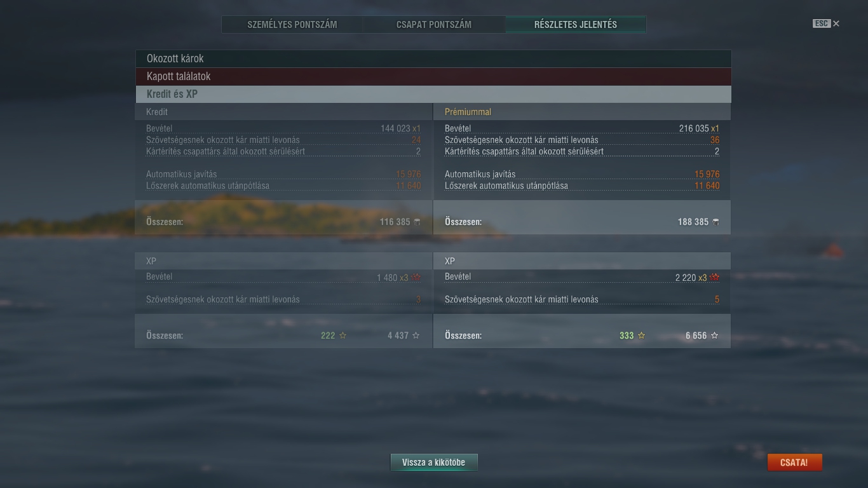868x488 pixels.
Task: Click the white XP star beside 6 656
Action: (x=714, y=335)
